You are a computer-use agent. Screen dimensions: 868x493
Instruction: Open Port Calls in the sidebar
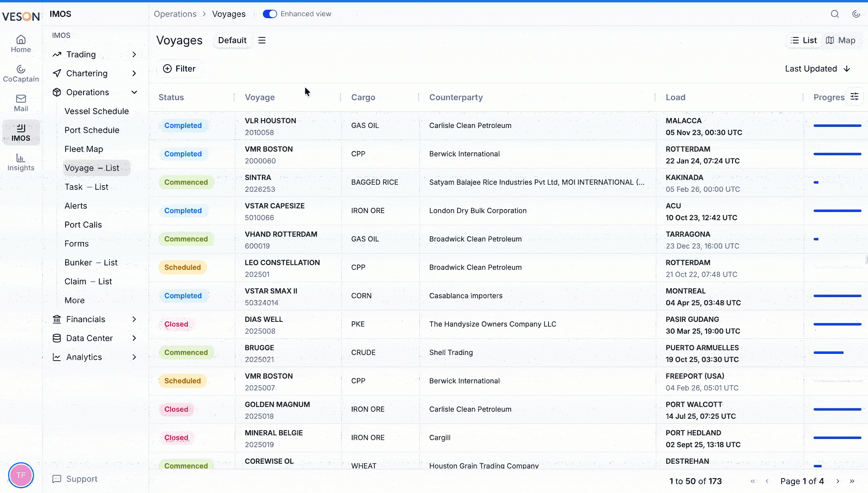(x=83, y=225)
